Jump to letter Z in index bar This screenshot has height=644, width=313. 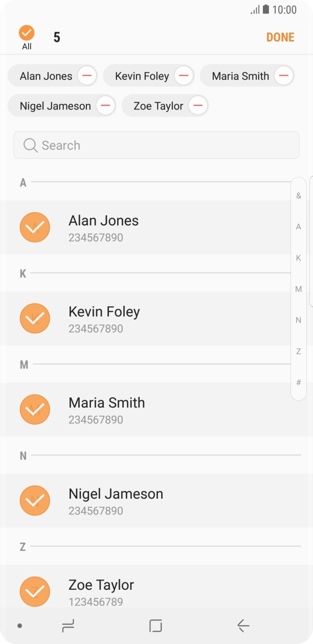pyautogui.click(x=299, y=351)
